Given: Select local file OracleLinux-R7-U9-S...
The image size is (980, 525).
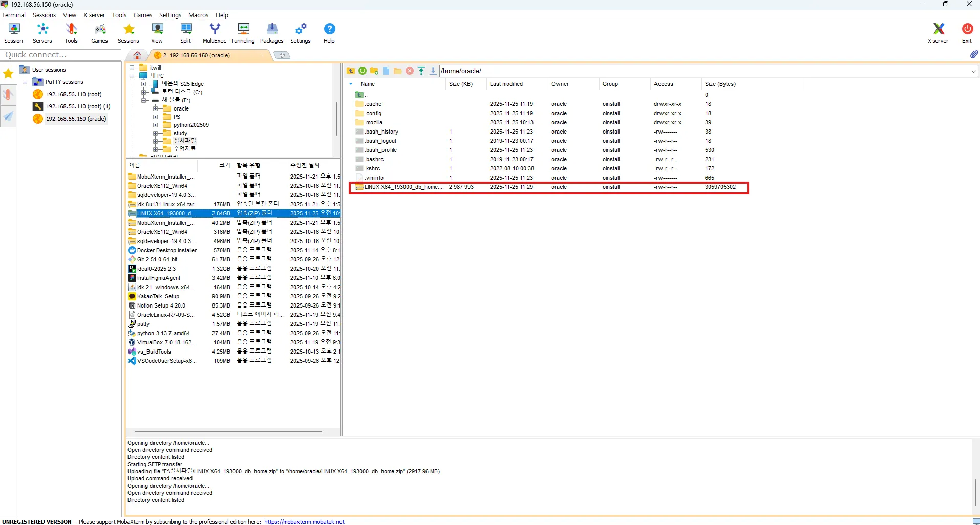Looking at the screenshot, I should tap(166, 315).
